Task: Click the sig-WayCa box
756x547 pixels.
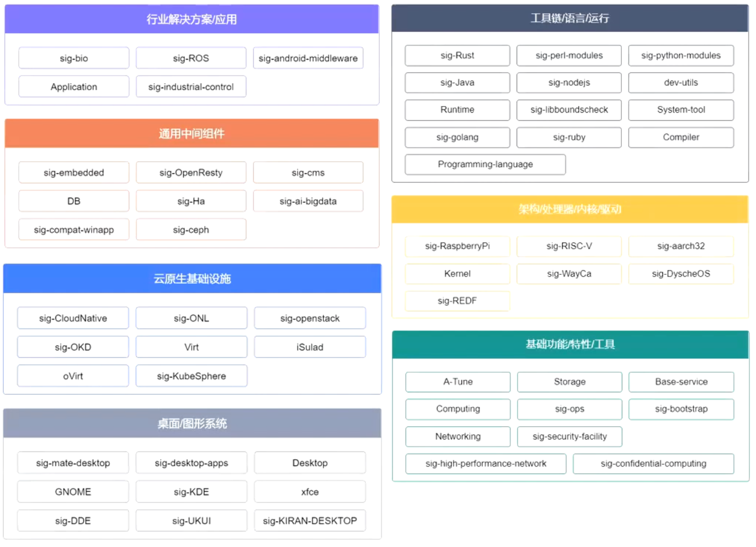Action: pos(569,274)
